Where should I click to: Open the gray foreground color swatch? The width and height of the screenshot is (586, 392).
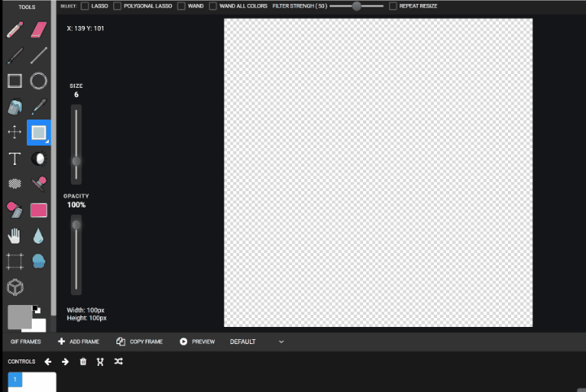click(20, 317)
